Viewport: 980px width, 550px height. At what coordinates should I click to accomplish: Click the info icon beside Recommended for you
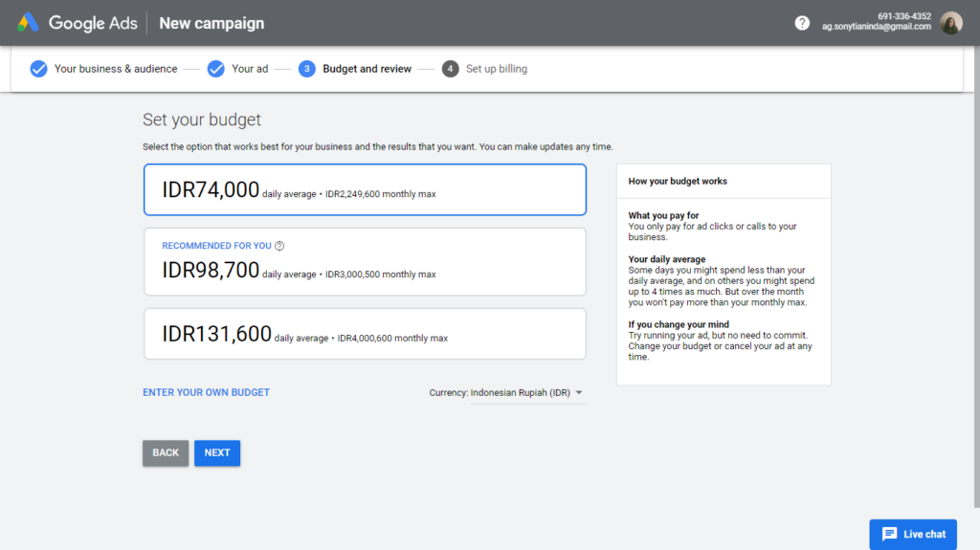click(279, 246)
